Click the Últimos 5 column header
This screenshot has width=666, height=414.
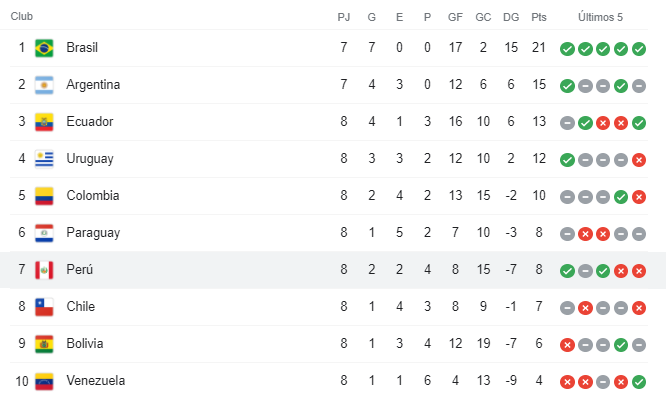(x=602, y=17)
